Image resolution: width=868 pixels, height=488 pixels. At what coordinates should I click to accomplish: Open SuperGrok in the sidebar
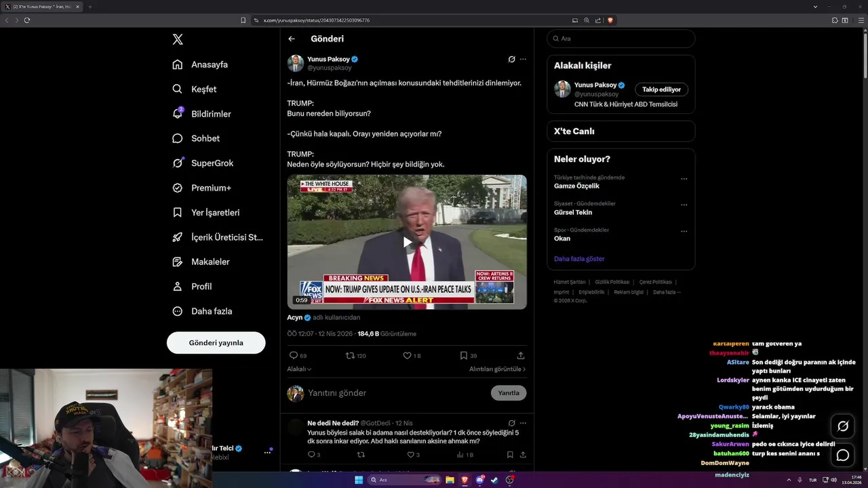pos(203,163)
